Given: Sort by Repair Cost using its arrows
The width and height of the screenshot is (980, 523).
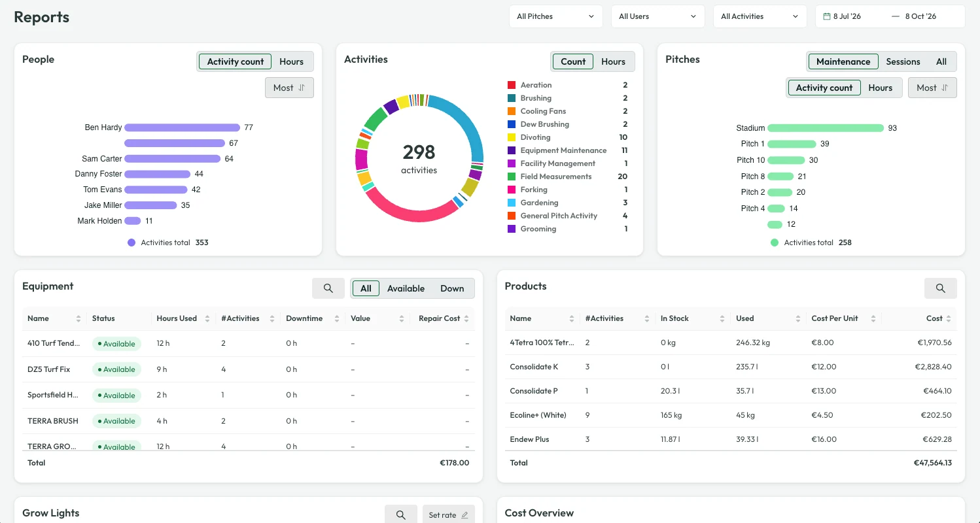Looking at the screenshot, I should (467, 318).
